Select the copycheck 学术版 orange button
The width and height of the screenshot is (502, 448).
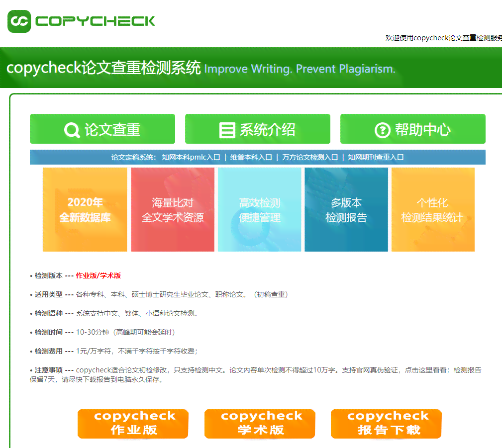[x=260, y=424]
